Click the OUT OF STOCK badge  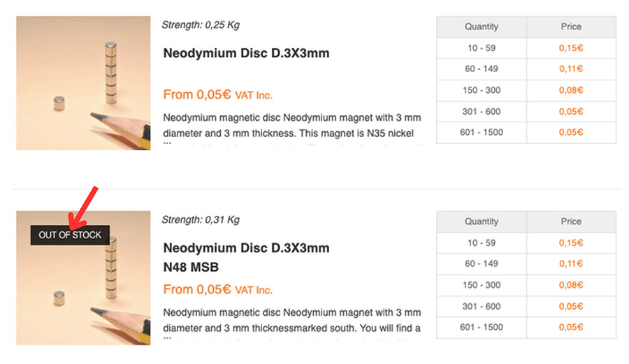coord(70,235)
